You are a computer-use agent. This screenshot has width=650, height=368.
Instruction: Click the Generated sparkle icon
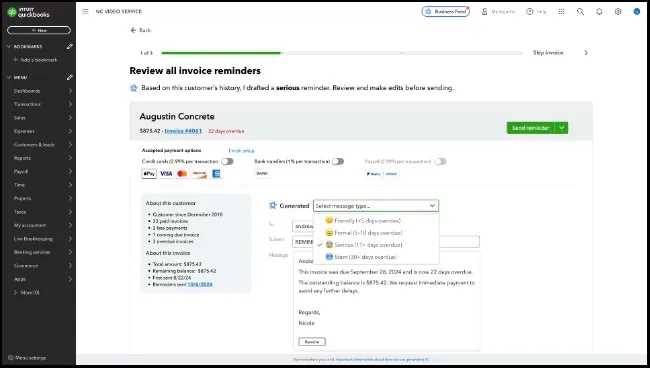pyautogui.click(x=273, y=206)
